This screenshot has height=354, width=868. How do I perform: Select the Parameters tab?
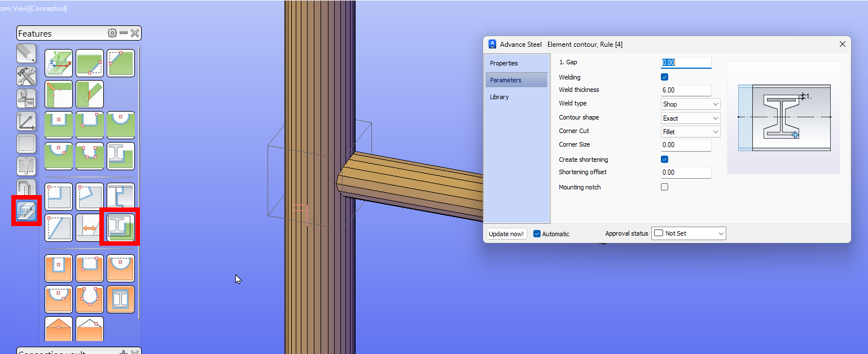516,80
